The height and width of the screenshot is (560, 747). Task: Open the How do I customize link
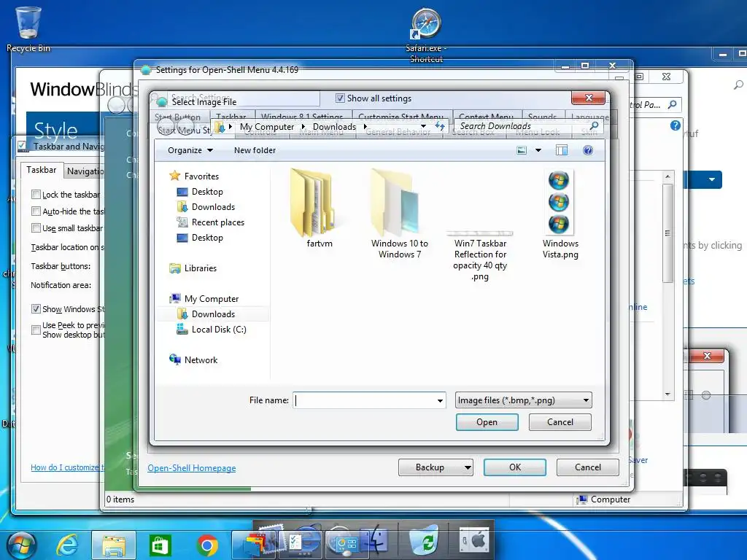(66, 467)
